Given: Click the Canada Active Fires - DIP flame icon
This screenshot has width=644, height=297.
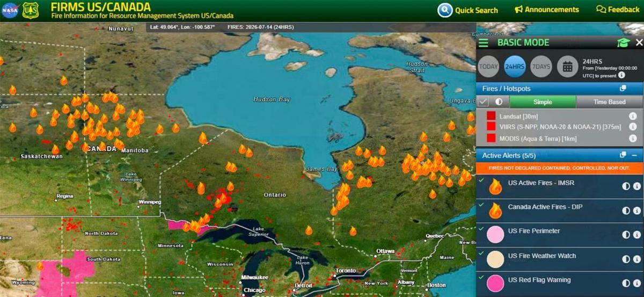Looking at the screenshot, I should tap(495, 211).
